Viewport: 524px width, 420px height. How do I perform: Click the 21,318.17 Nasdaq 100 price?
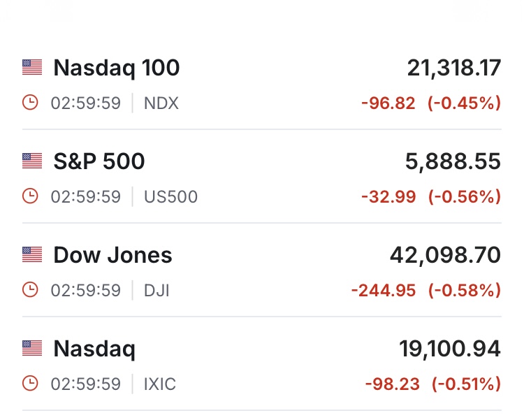click(454, 68)
